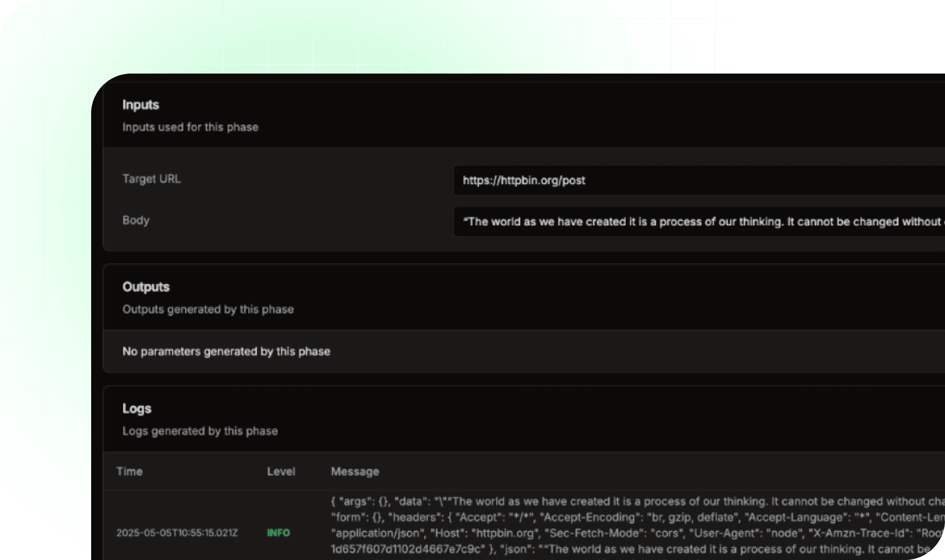This screenshot has width=945, height=560.
Task: Click the Body field label
Action: click(135, 220)
